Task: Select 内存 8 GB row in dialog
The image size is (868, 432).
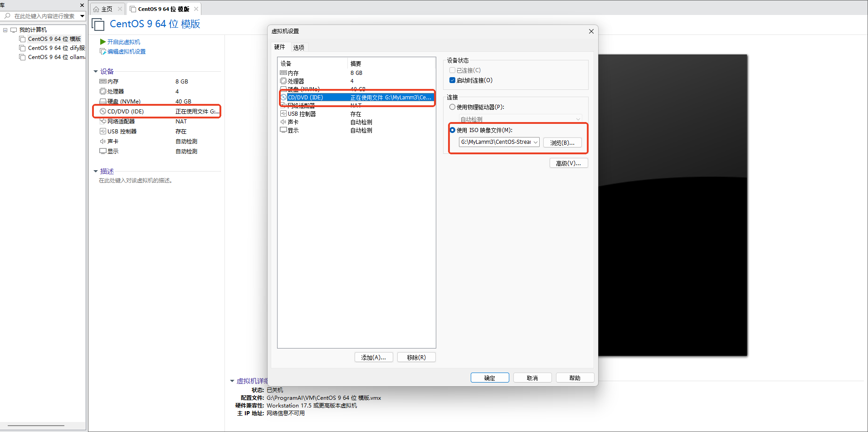Action: (357, 73)
